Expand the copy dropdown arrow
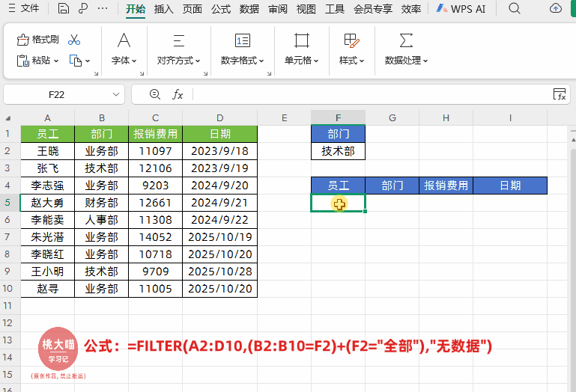 point(88,61)
